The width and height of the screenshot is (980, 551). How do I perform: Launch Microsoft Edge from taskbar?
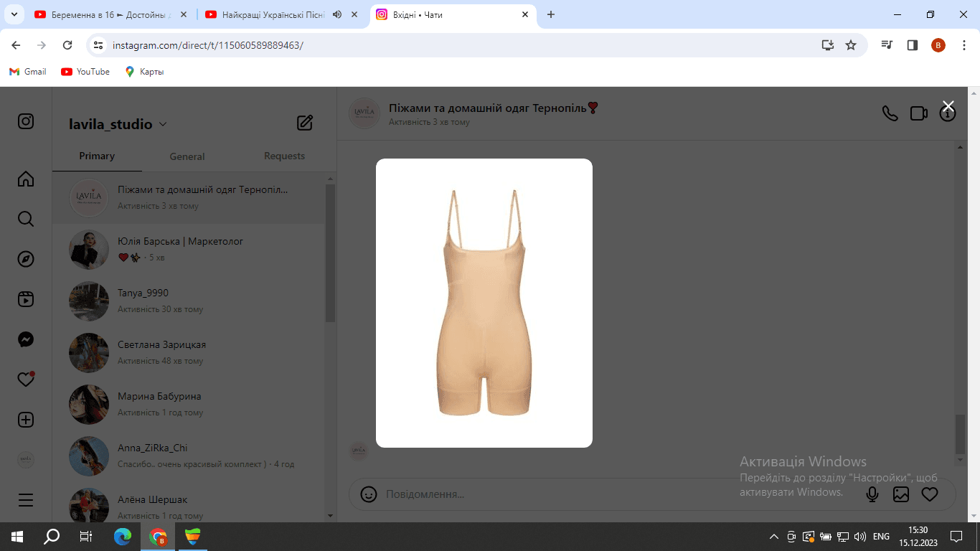(x=123, y=536)
